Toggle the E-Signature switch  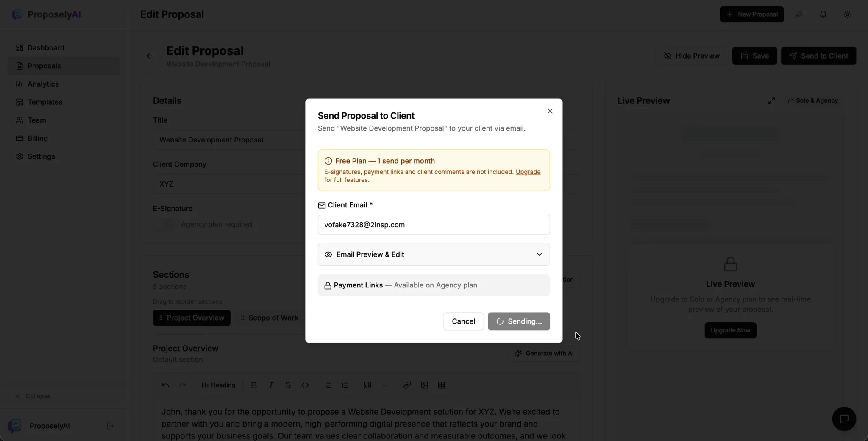(164, 224)
